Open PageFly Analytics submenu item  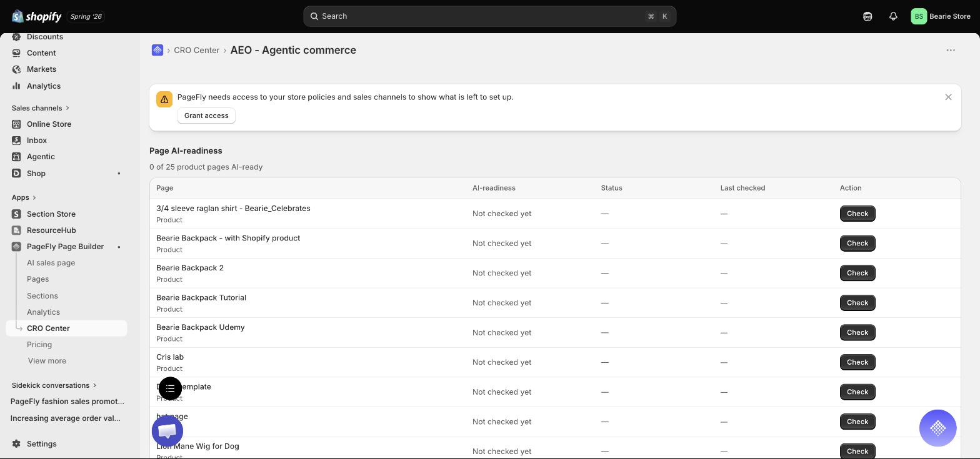43,312
